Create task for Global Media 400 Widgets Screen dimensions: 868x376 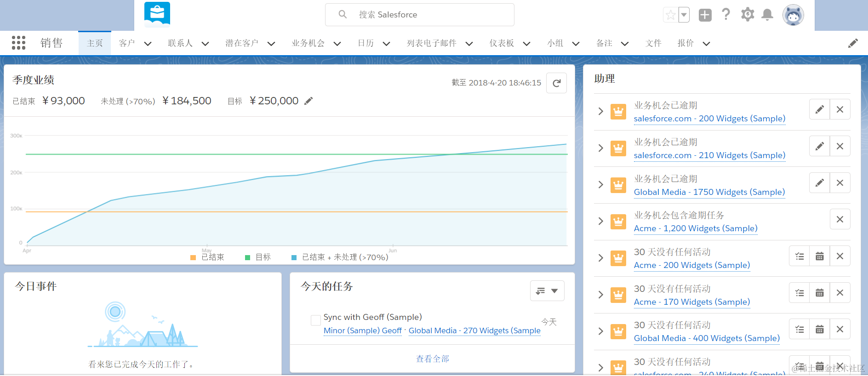[x=799, y=329]
